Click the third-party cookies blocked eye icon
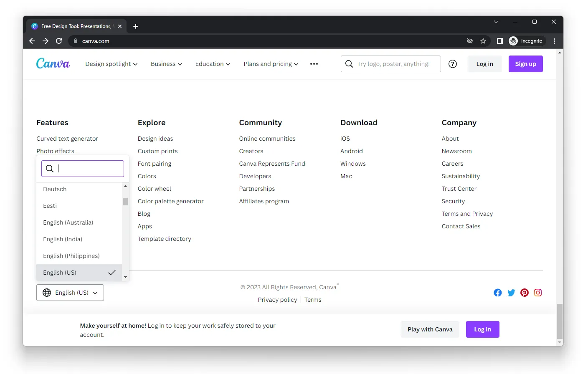588x374 pixels. [x=470, y=41]
